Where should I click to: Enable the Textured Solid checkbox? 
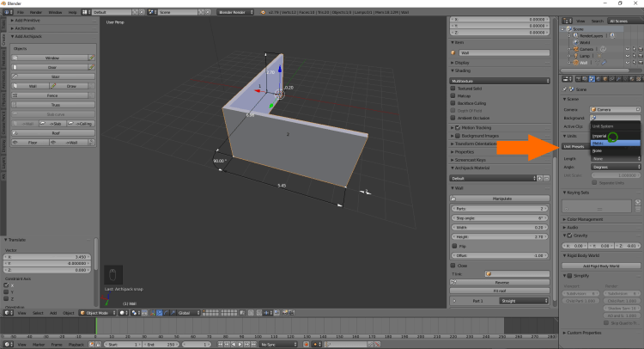(454, 89)
